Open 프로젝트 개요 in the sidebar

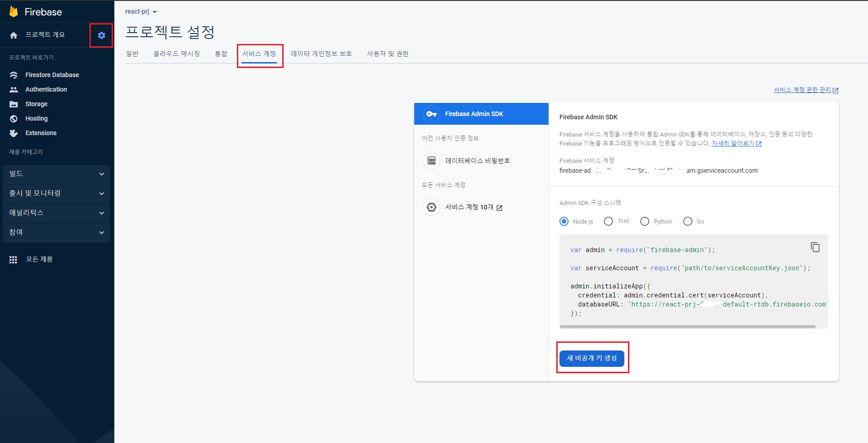(45, 35)
